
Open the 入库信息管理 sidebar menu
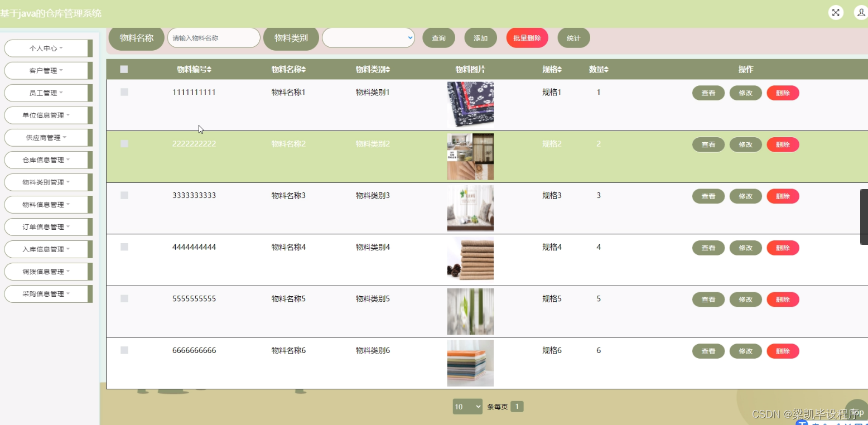tap(48, 249)
